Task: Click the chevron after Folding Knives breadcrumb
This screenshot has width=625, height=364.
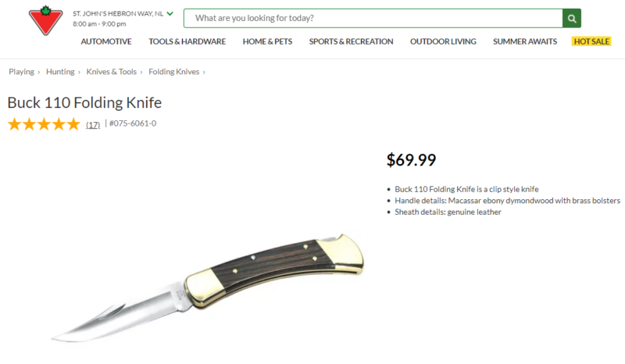Action: coord(204,72)
